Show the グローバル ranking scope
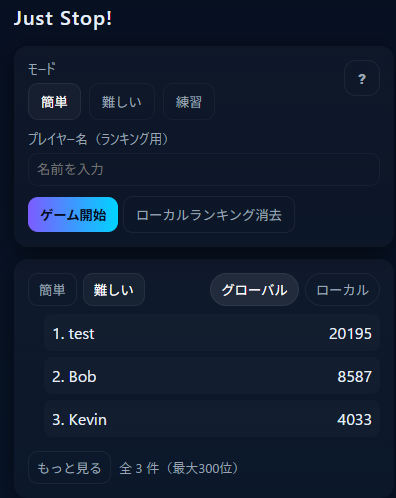 point(254,290)
